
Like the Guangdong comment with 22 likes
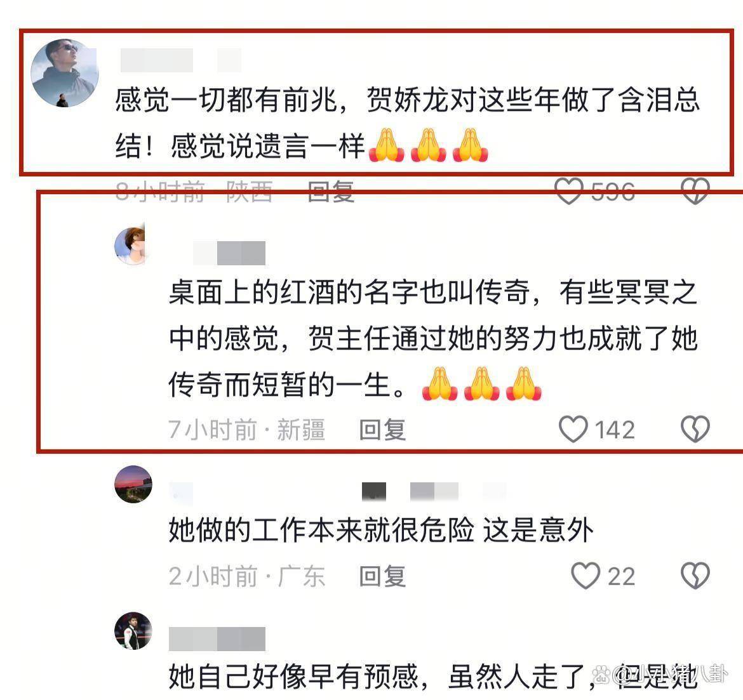coord(586,576)
